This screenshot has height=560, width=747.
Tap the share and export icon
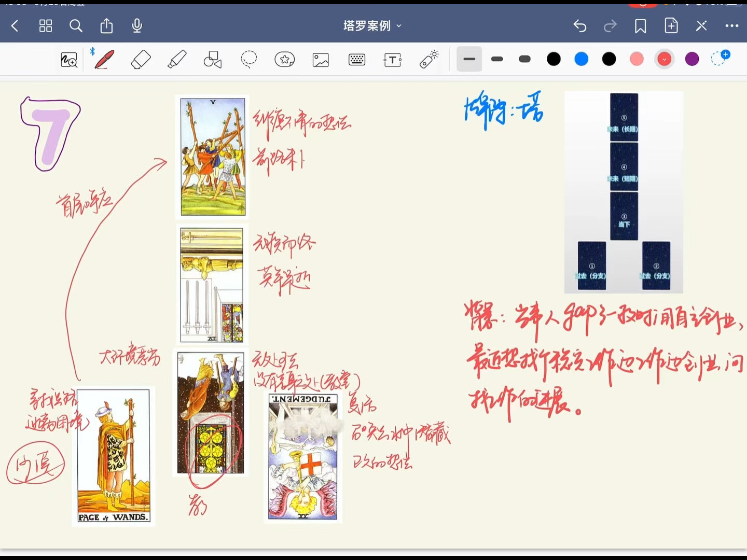pos(106,26)
